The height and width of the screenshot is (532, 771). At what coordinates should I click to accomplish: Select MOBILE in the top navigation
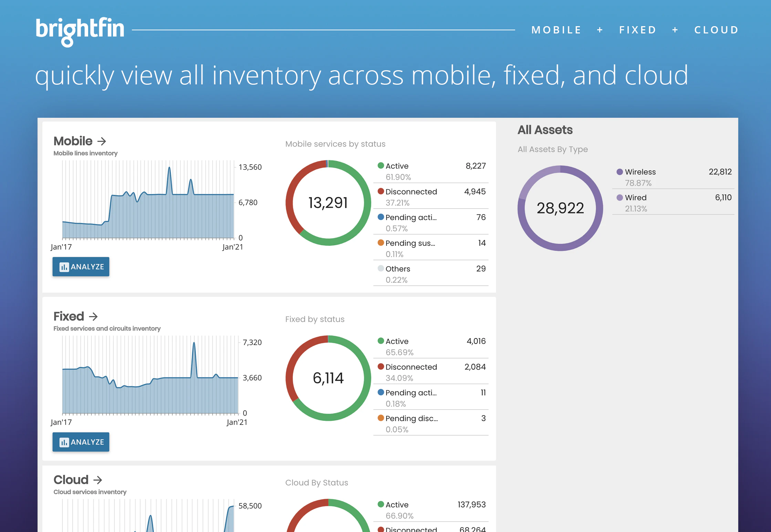click(x=556, y=30)
